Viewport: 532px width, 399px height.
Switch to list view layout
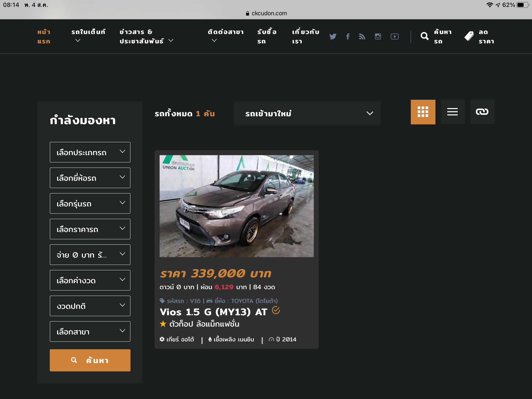[452, 112]
